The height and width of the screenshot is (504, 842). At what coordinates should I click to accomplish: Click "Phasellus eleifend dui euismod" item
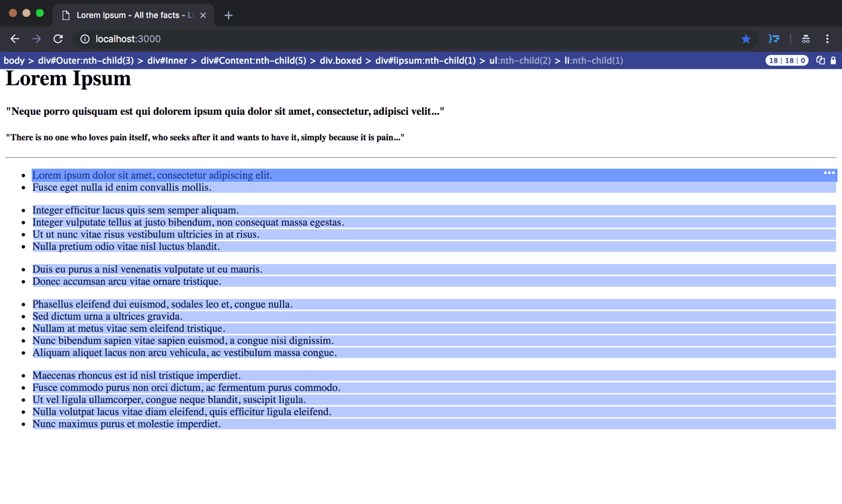click(x=434, y=304)
